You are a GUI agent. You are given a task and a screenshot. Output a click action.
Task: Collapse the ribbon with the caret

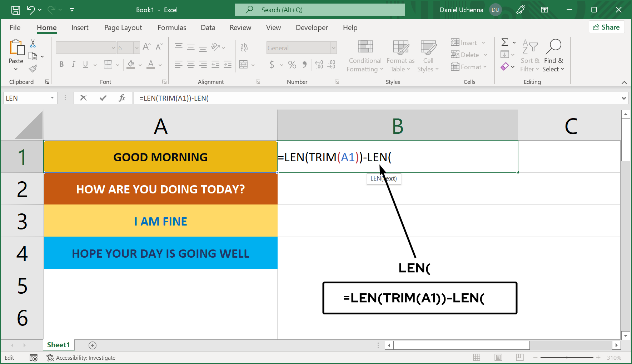tap(624, 82)
